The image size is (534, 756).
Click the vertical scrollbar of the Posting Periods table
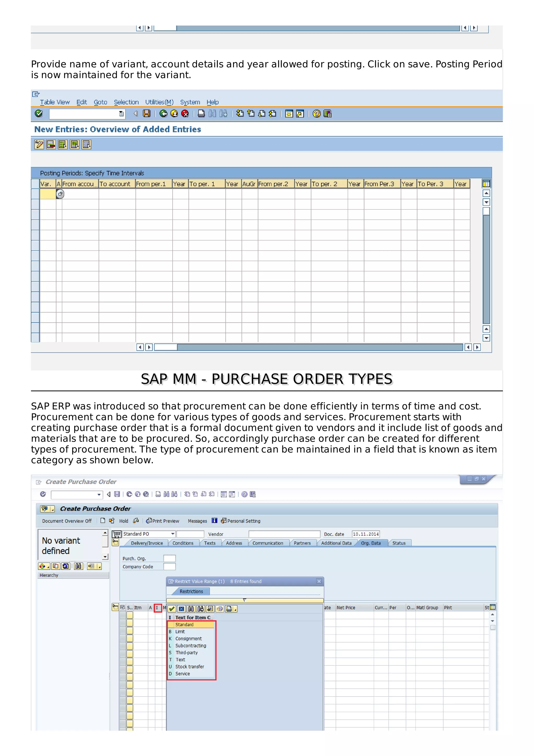click(x=486, y=265)
